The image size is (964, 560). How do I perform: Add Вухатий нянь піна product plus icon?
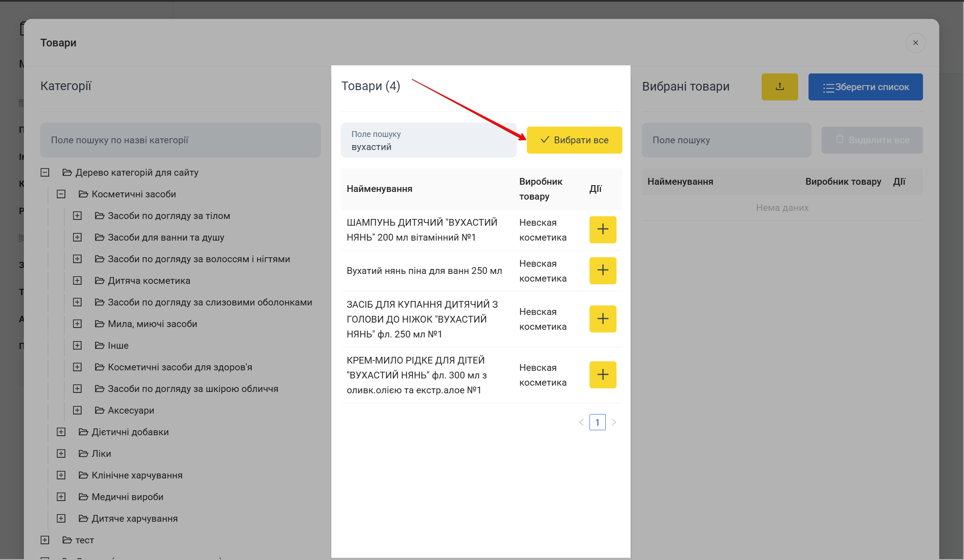pyautogui.click(x=603, y=270)
